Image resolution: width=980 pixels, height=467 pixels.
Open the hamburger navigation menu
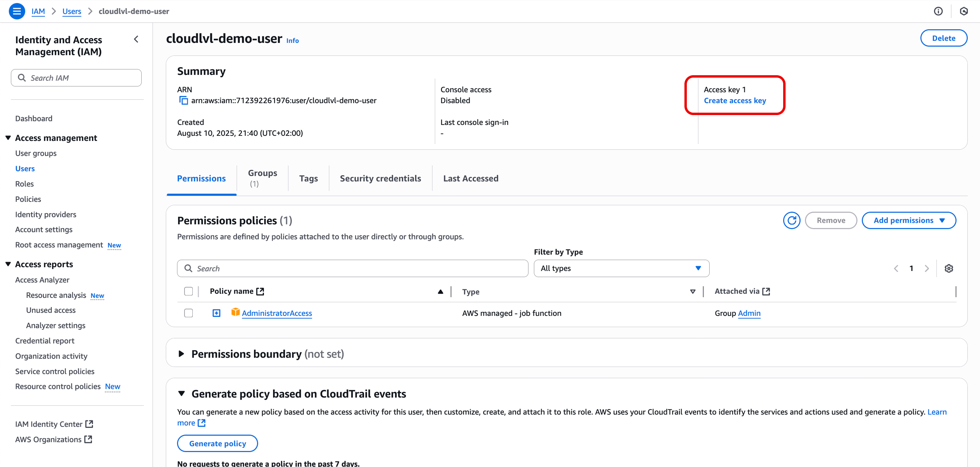click(16, 11)
